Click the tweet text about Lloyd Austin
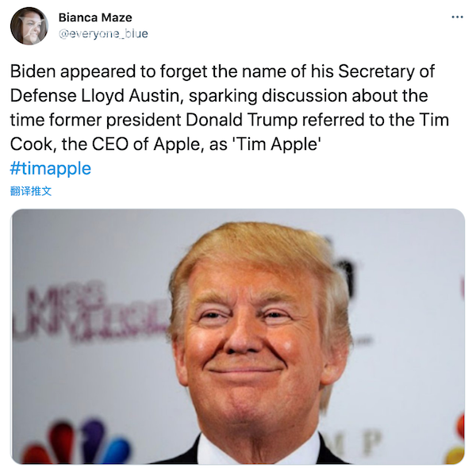 point(230,107)
